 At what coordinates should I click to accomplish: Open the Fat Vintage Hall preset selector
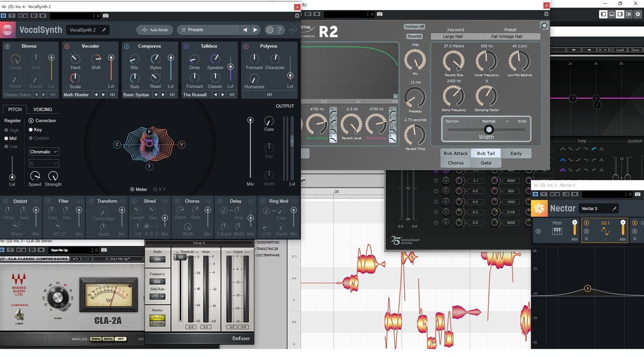[x=507, y=36]
